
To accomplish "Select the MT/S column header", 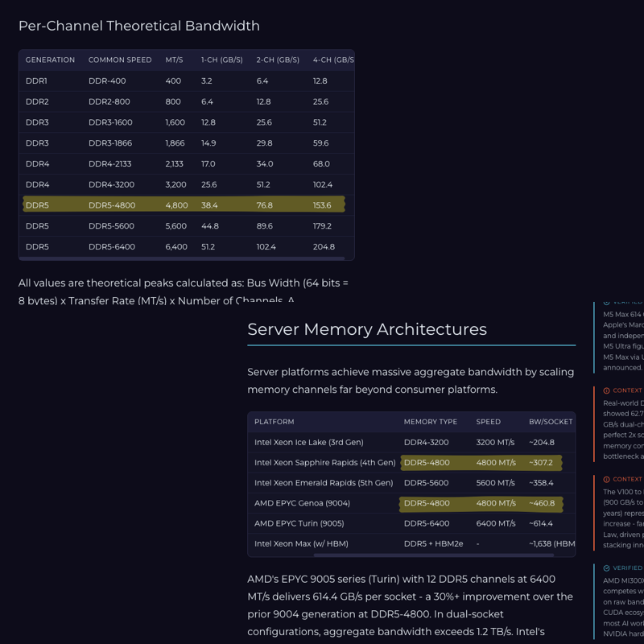I will coord(174,60).
